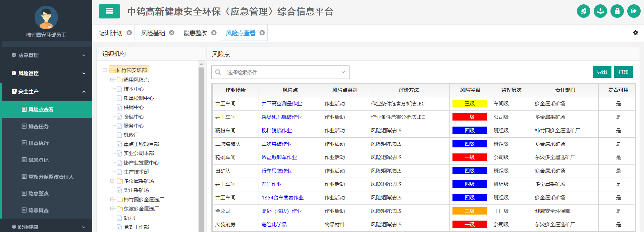Open the 井下高空测量作业 risk point link
Viewport: 644px width, 232px height.
pyautogui.click(x=282, y=104)
